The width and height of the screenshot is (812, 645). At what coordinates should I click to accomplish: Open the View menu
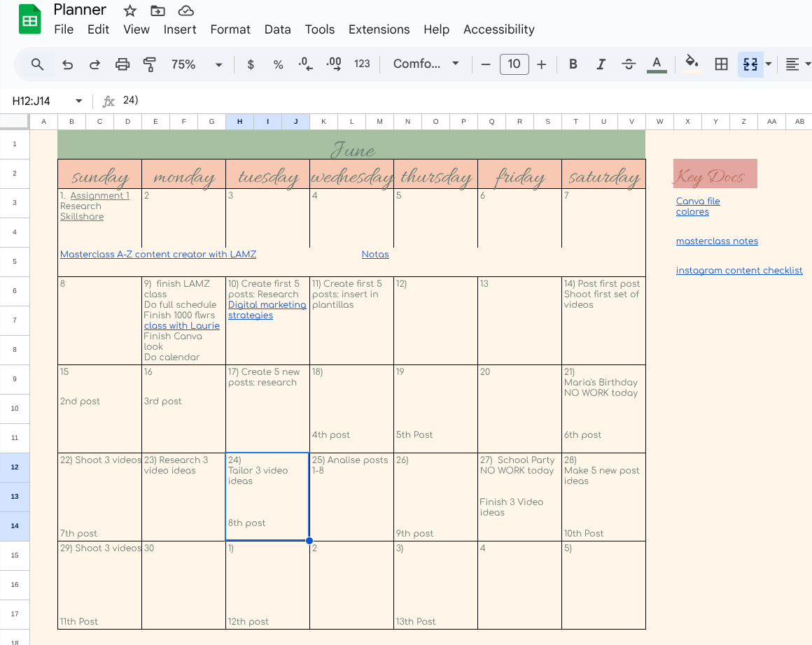[136, 29]
